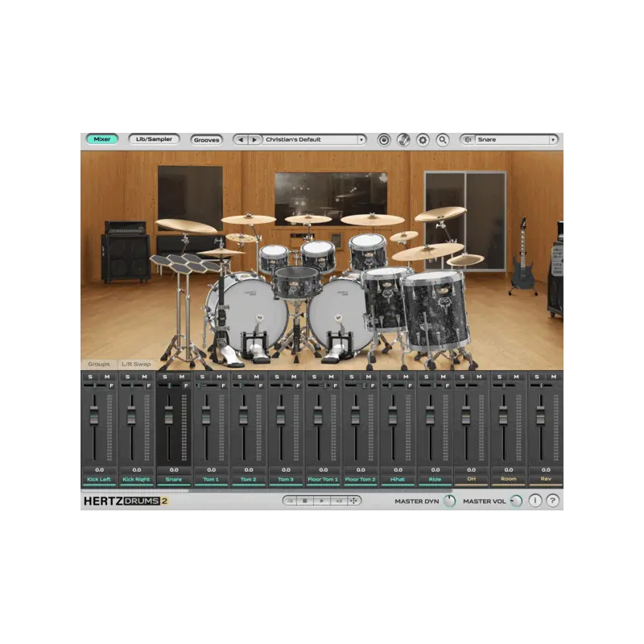This screenshot has height=644, width=644.
Task: Solo the Snare channel
Action: pos(165,377)
